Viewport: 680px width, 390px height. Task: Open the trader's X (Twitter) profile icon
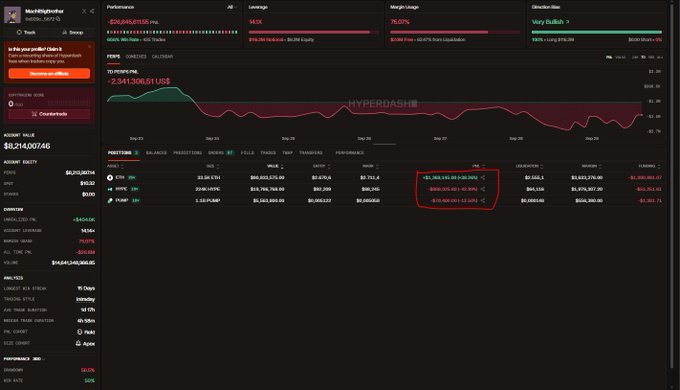pos(84,11)
